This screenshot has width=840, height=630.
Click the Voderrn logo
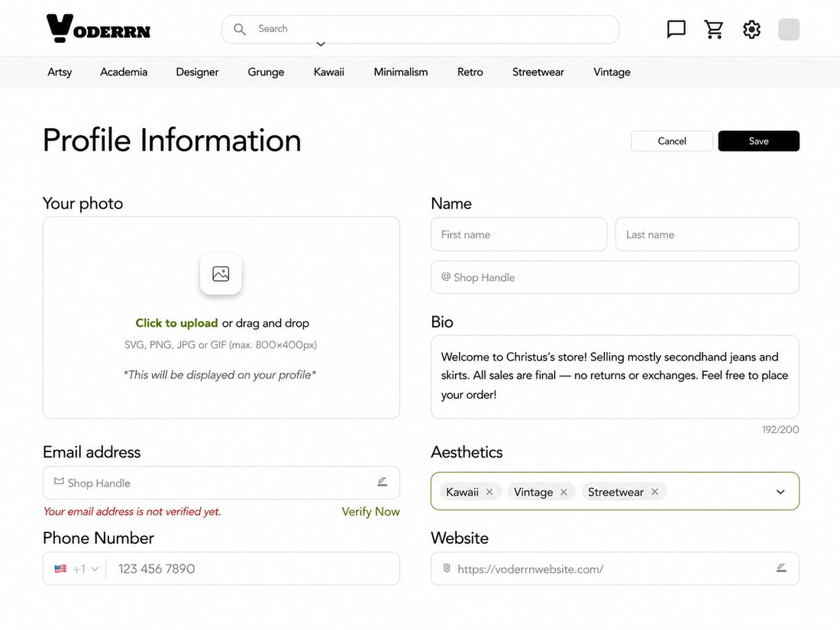point(98,28)
